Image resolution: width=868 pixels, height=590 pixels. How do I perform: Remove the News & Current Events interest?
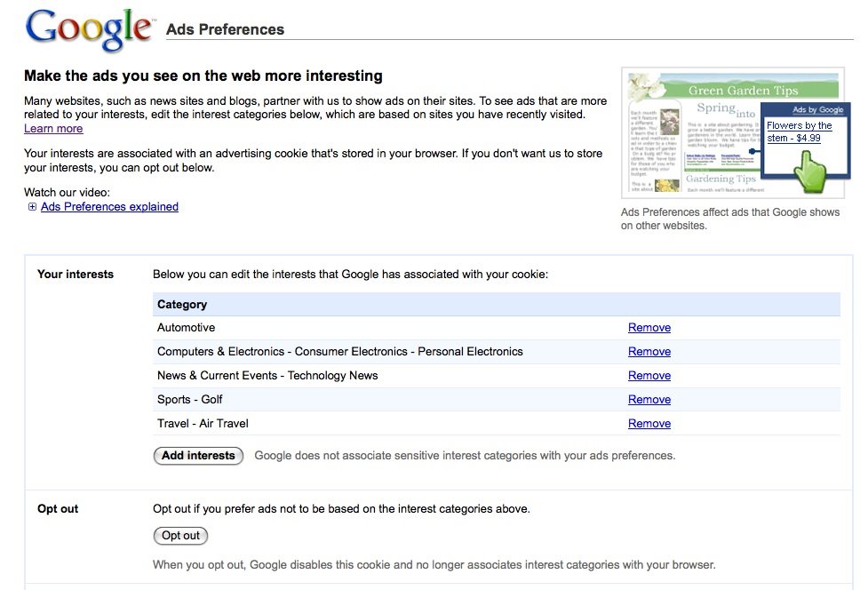tap(649, 376)
